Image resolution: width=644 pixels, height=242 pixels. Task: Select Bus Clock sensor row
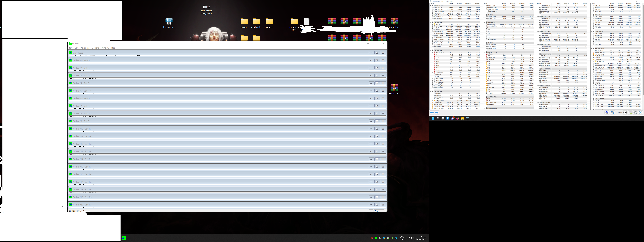(x=456, y=28)
